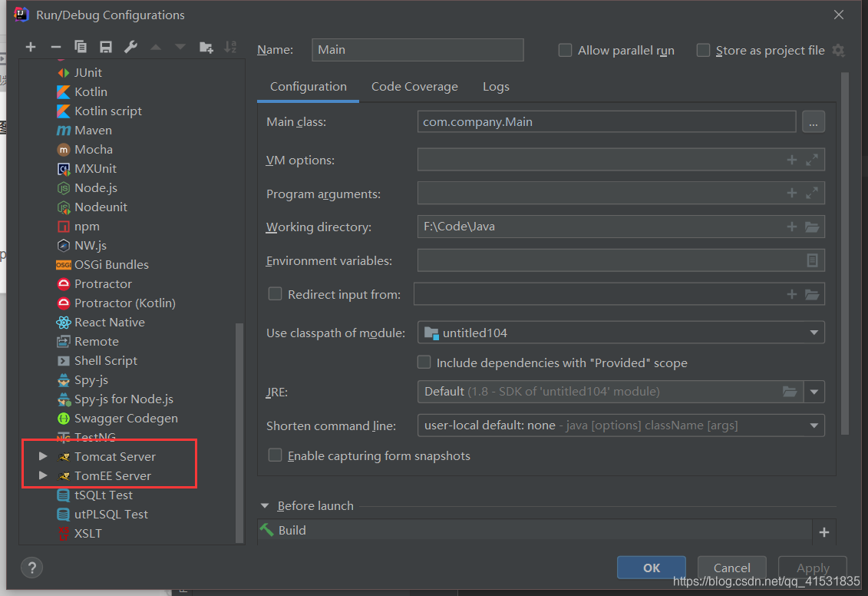Click the Cancel button
The height and width of the screenshot is (596, 868).
click(x=732, y=568)
